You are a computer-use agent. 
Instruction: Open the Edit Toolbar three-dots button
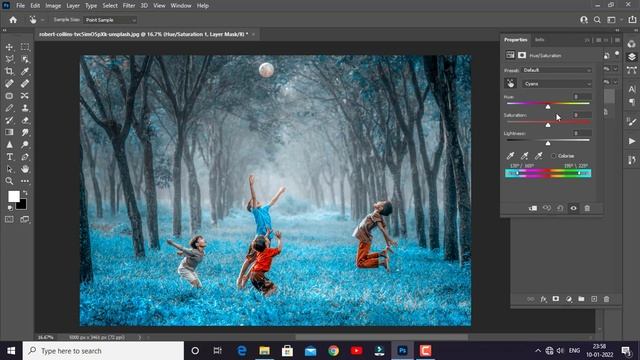25,181
